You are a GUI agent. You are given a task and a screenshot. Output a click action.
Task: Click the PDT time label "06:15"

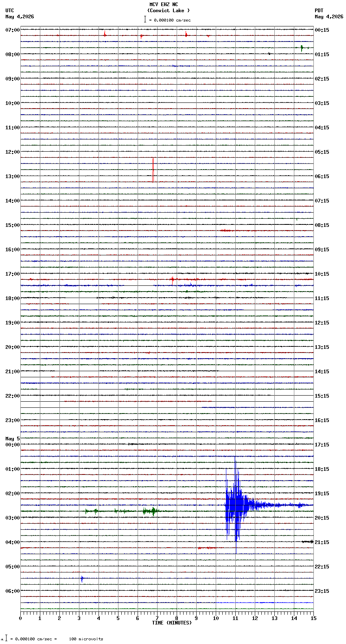(x=322, y=176)
